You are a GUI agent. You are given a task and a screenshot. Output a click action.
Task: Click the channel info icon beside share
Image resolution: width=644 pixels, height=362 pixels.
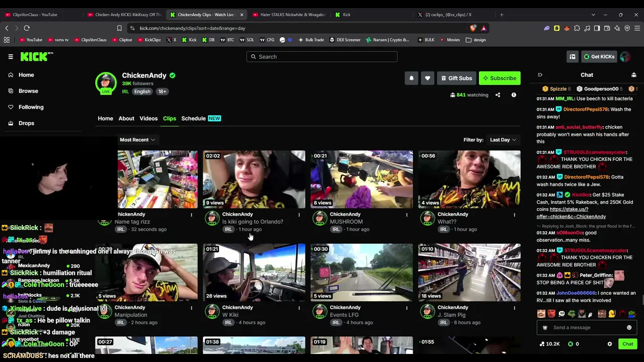pos(514,95)
